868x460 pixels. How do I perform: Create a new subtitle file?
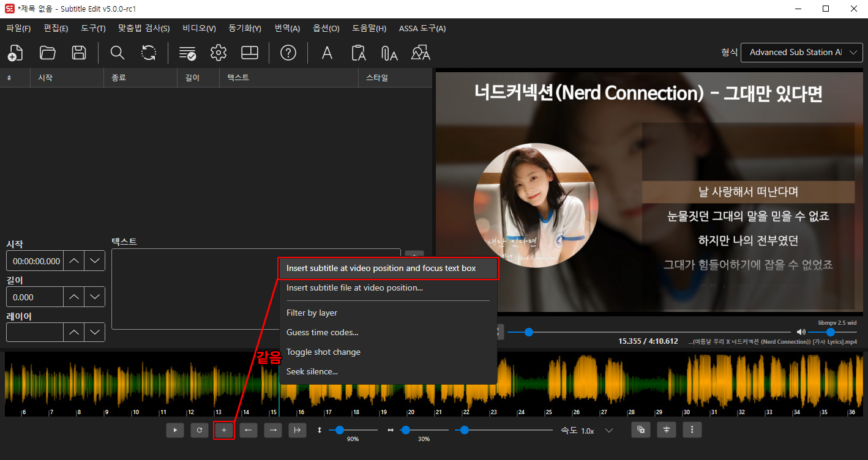[x=15, y=53]
